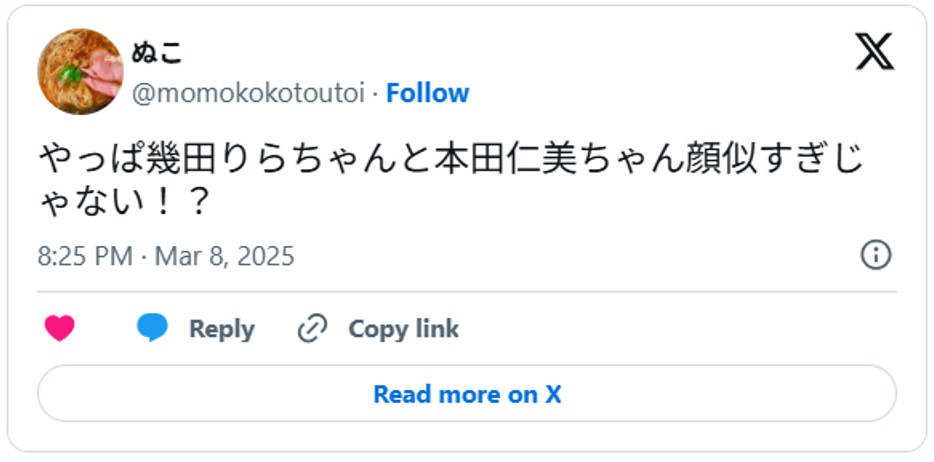Click the blue reply bubble icon
934x462 pixels.
pyautogui.click(x=153, y=329)
